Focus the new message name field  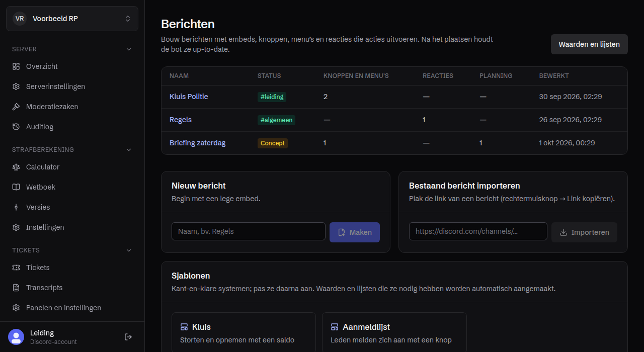pyautogui.click(x=249, y=231)
